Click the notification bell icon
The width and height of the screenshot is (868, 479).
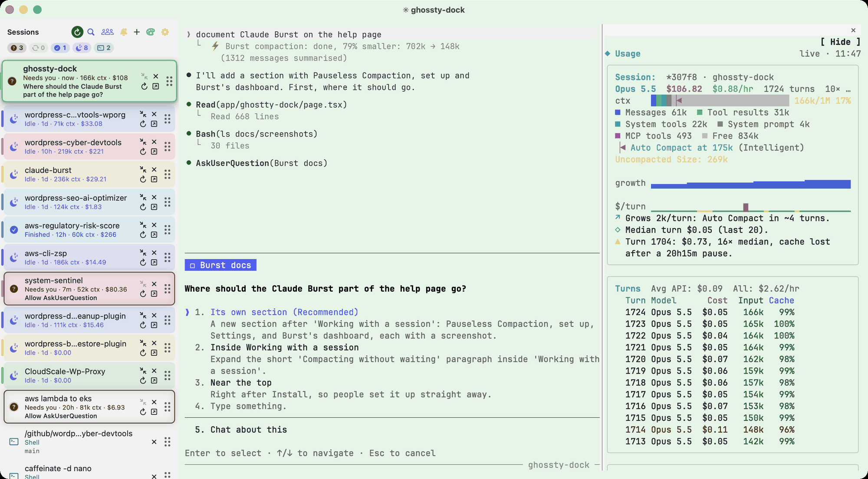click(124, 32)
